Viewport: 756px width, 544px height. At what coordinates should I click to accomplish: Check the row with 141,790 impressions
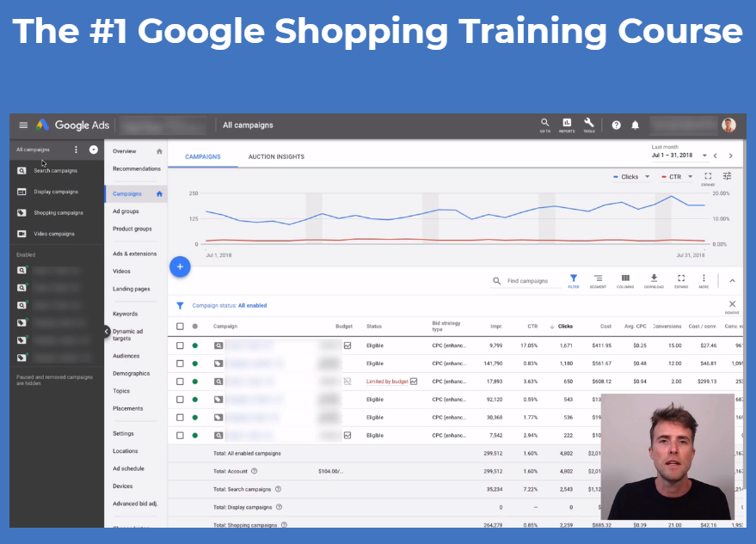(180, 364)
